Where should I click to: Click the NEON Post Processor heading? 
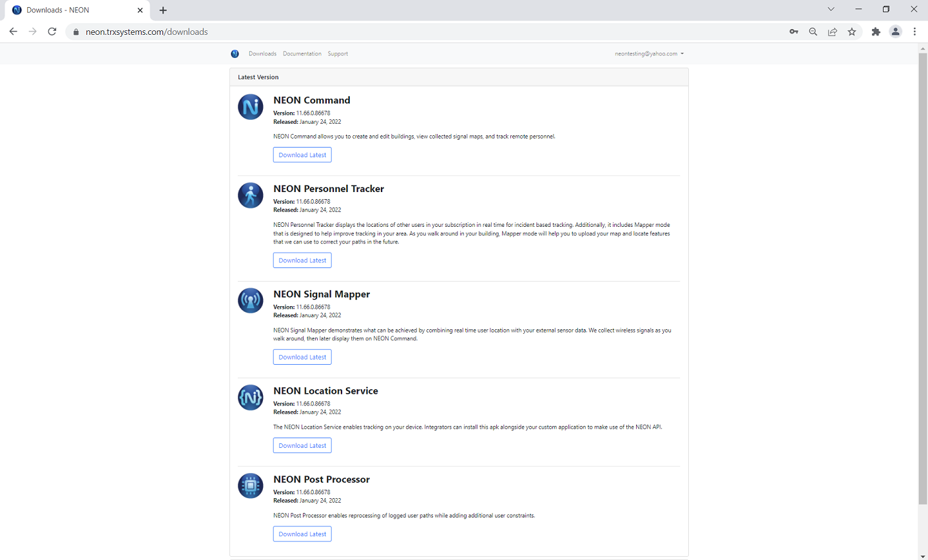point(322,479)
